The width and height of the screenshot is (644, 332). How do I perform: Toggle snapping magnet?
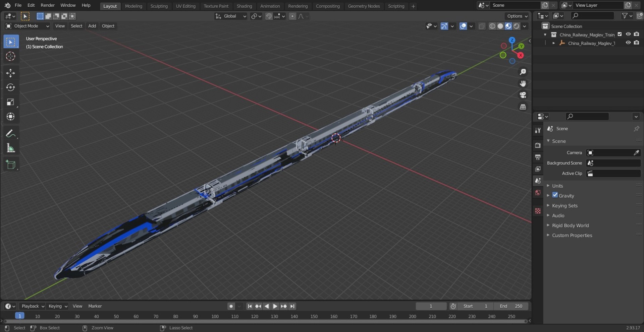(269, 16)
